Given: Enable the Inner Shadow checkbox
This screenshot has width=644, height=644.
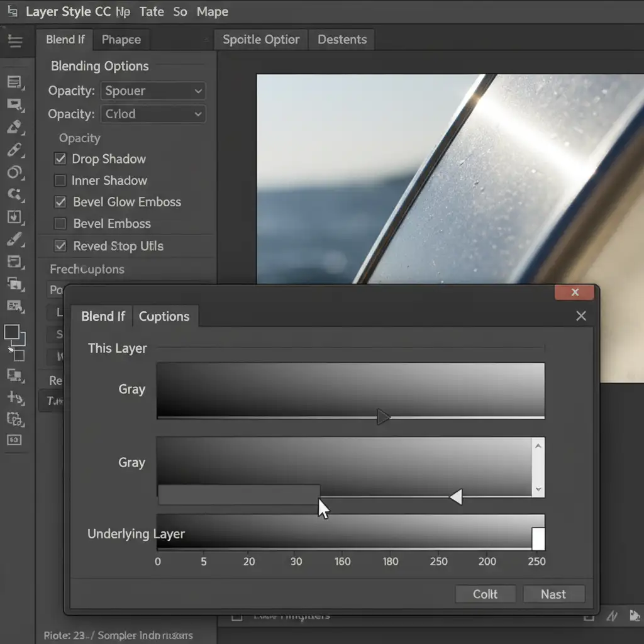Looking at the screenshot, I should click(60, 181).
